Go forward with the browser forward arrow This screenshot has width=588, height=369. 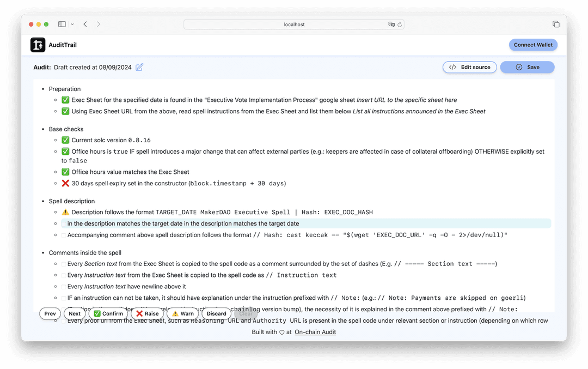[99, 24]
